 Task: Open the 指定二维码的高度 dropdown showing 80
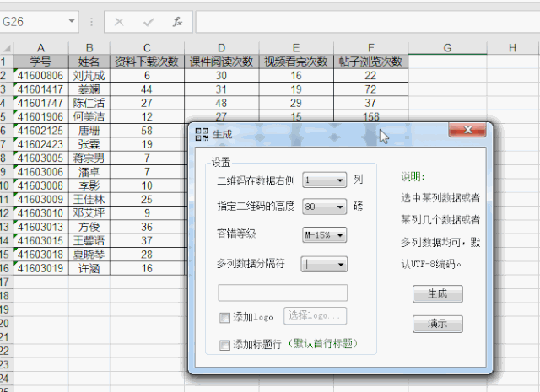324,207
